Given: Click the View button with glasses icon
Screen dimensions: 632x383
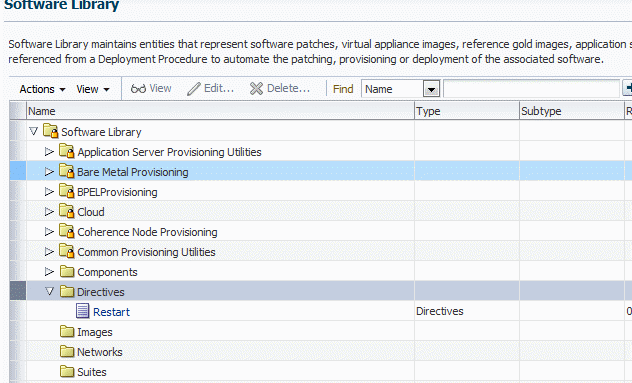Looking at the screenshot, I should point(151,88).
